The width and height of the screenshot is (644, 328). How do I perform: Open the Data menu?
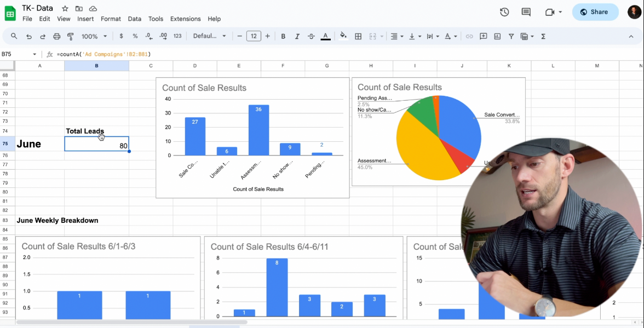[134, 19]
